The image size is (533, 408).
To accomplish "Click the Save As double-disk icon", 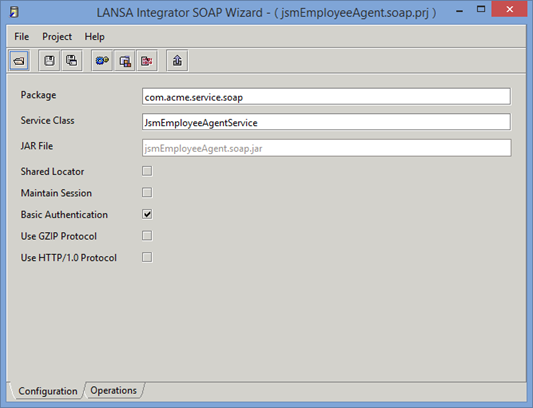I will pos(72,61).
